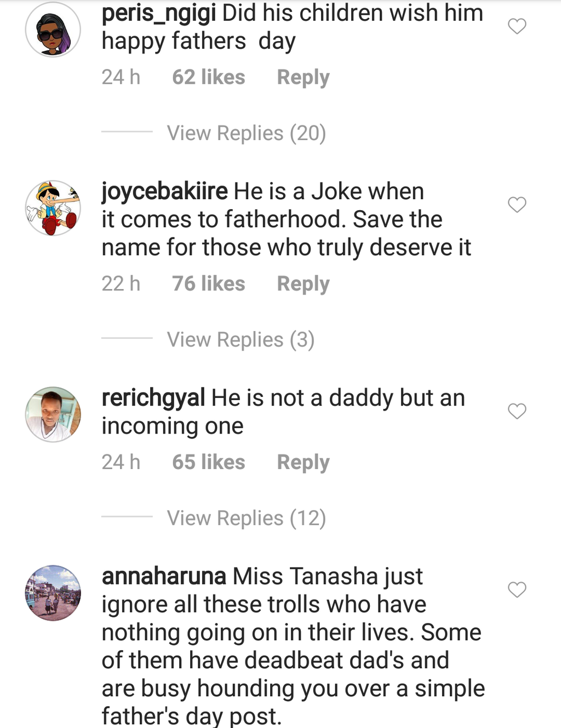This screenshot has width=561, height=728.
Task: Open rerichgyal's profile photo
Action: click(x=53, y=414)
